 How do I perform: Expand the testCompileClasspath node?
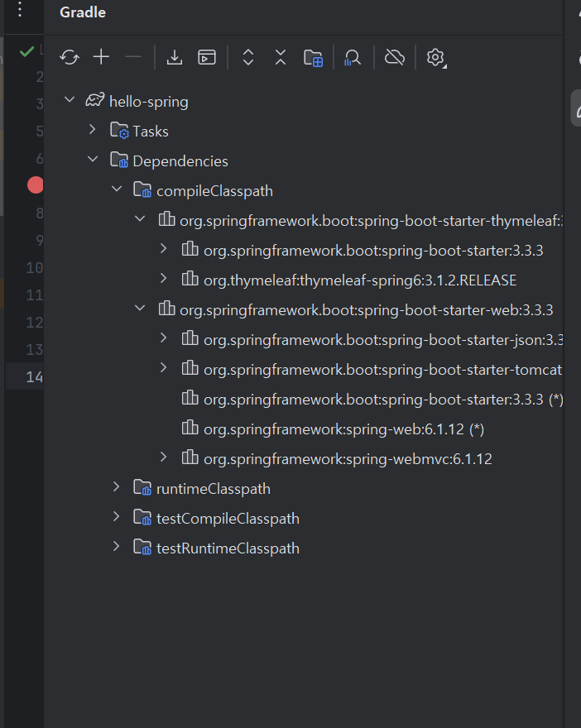pyautogui.click(x=116, y=517)
